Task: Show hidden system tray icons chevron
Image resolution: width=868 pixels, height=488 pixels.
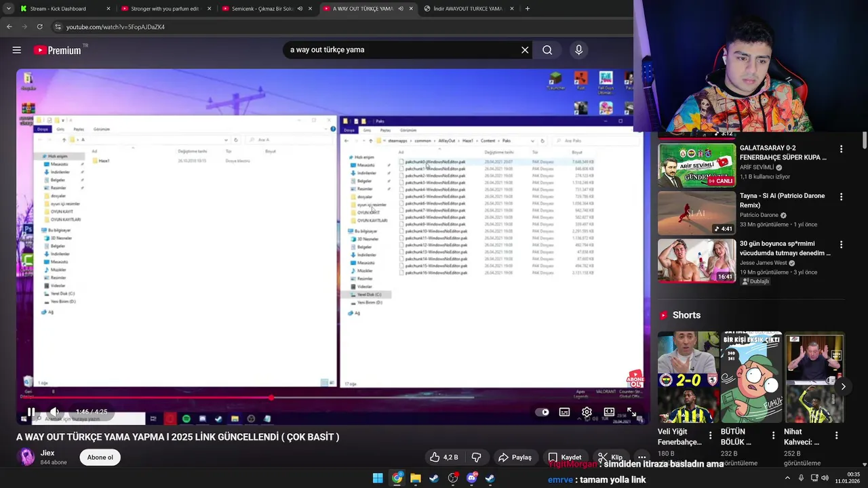Action: tap(787, 478)
